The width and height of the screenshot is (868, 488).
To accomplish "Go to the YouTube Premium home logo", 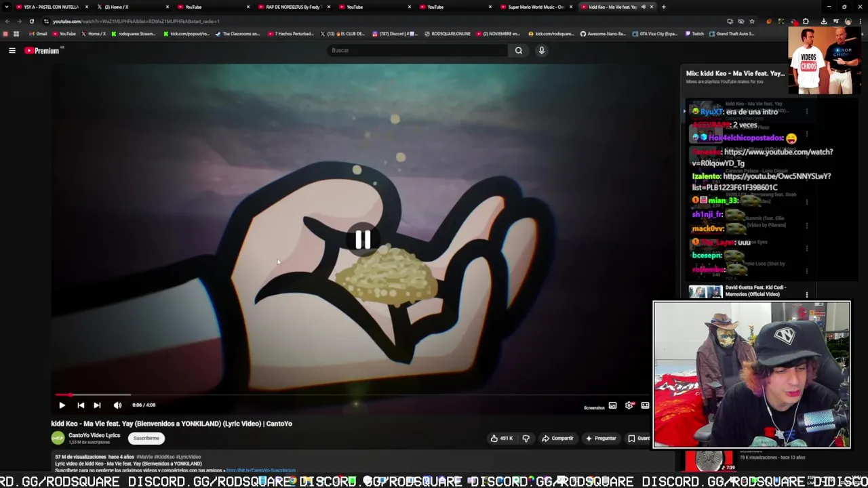I will [42, 50].
